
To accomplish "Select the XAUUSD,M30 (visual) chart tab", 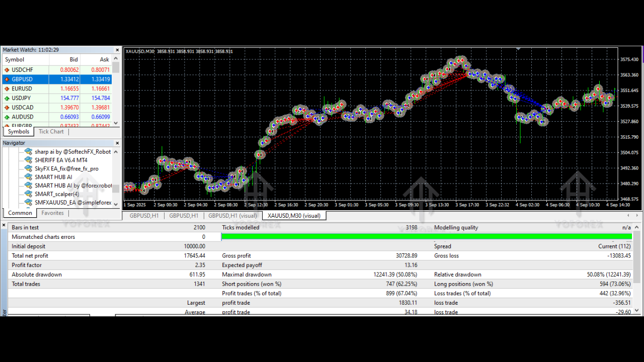I will point(294,216).
